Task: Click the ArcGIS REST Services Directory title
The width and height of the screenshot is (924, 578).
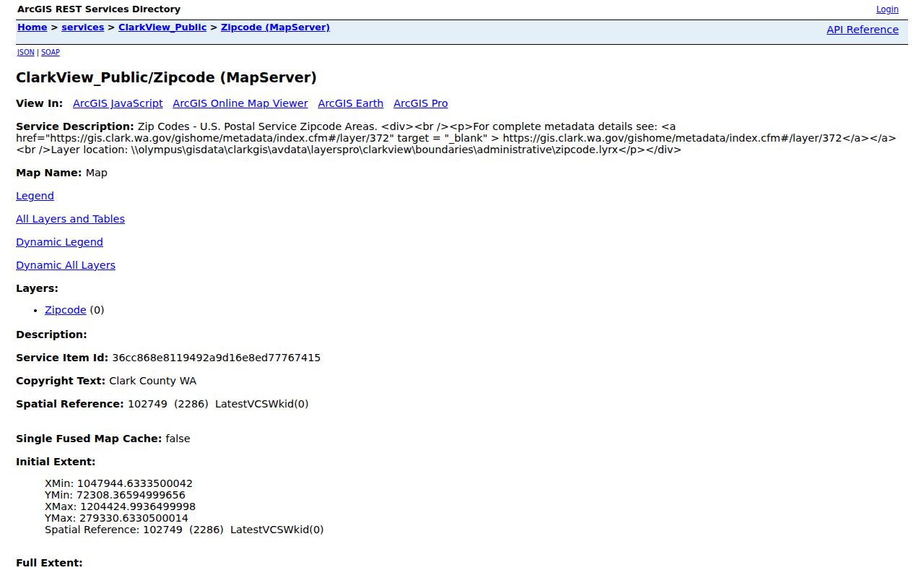Action: click(x=98, y=9)
